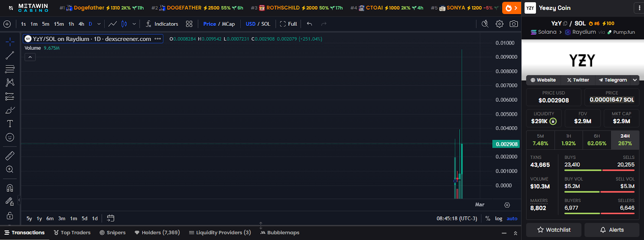Select the chart patterns tool
Viewport: 644px width, 240px height.
10,83
